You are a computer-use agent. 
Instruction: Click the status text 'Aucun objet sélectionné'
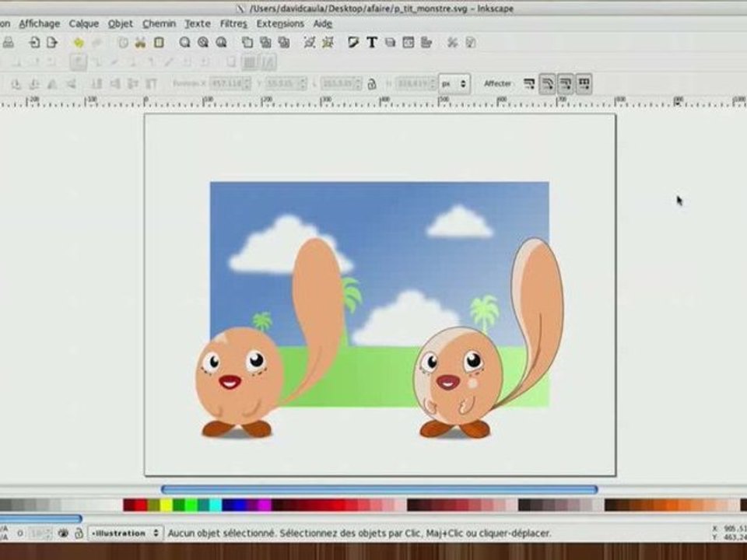(x=221, y=534)
